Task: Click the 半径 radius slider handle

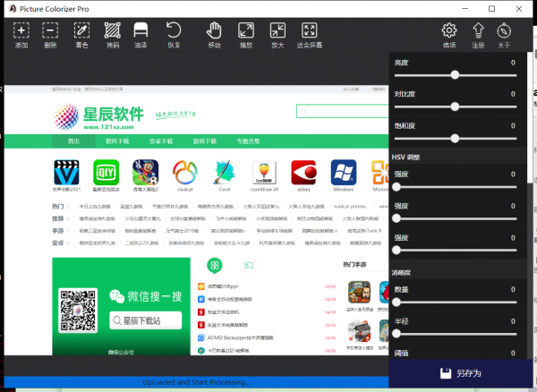Action: point(396,334)
